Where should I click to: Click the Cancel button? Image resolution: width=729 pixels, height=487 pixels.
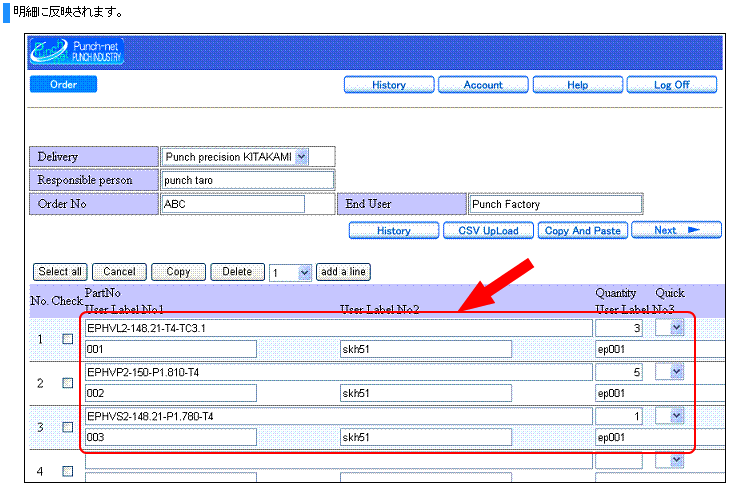pos(119,272)
